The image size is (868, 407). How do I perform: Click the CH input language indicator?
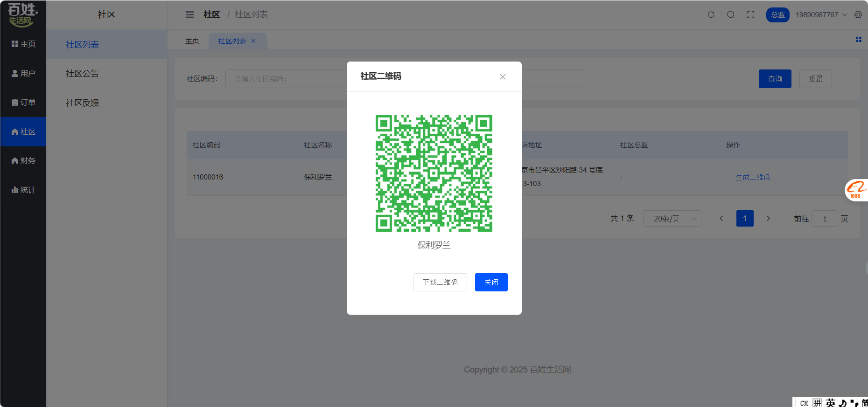click(x=804, y=403)
